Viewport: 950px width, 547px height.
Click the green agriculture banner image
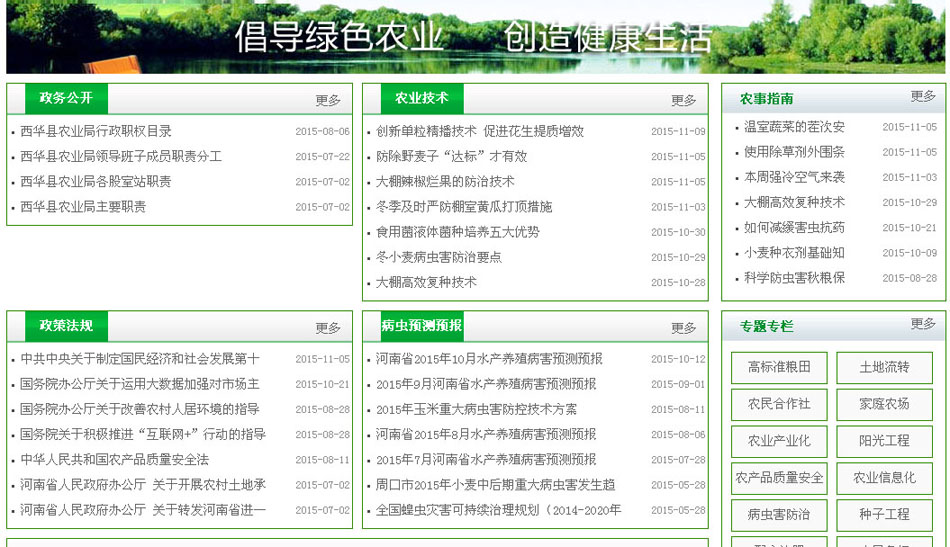coord(475,37)
